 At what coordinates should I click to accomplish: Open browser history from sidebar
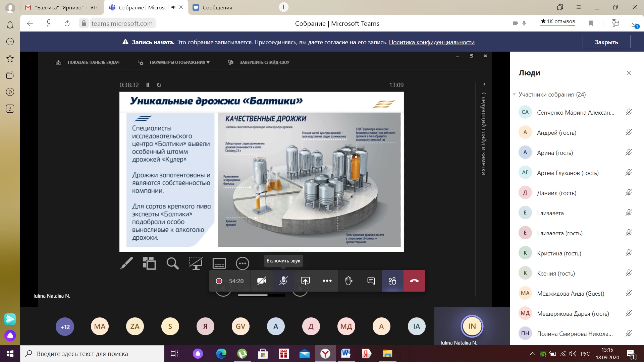tap(10, 42)
